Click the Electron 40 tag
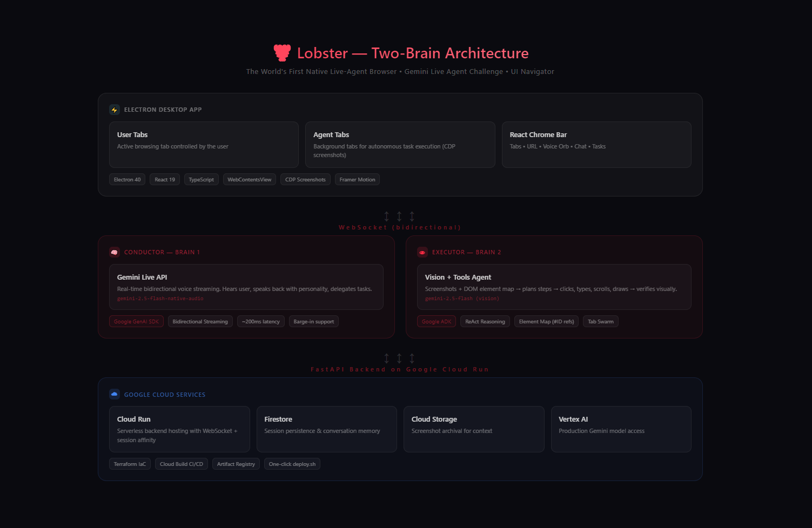Screen dimensions: 812x528 (127, 179)
